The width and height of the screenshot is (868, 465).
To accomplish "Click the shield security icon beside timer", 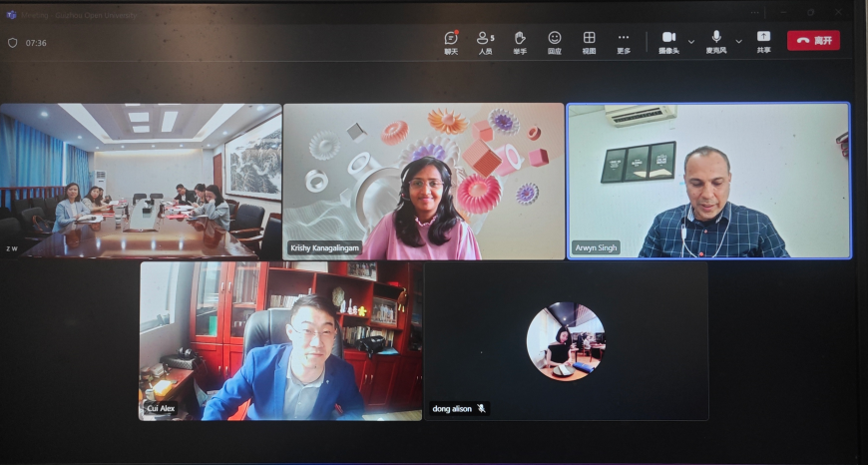I will click(x=13, y=43).
